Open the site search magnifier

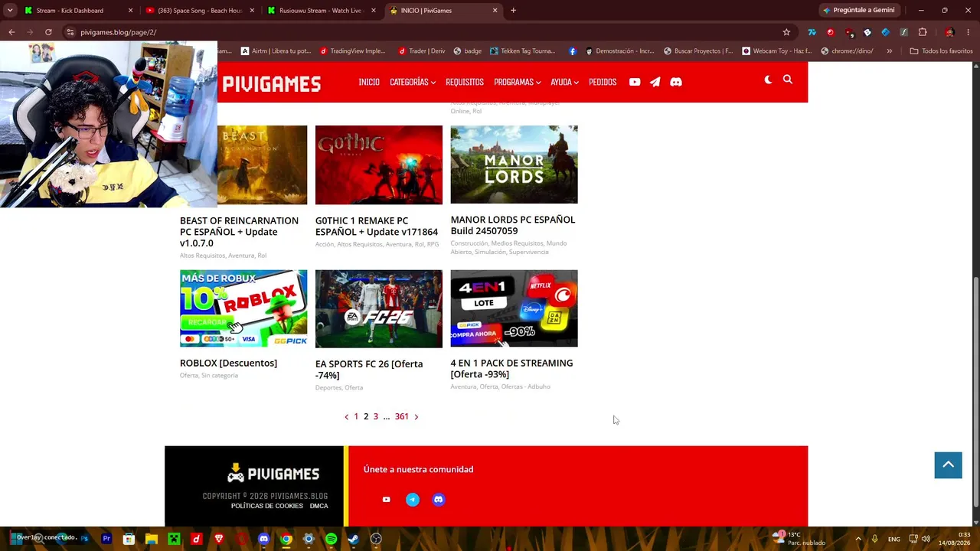788,80
